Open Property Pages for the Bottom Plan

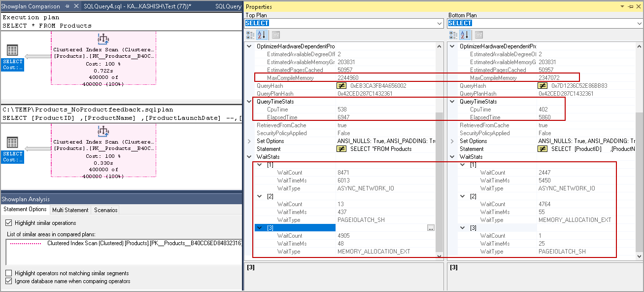(478, 35)
